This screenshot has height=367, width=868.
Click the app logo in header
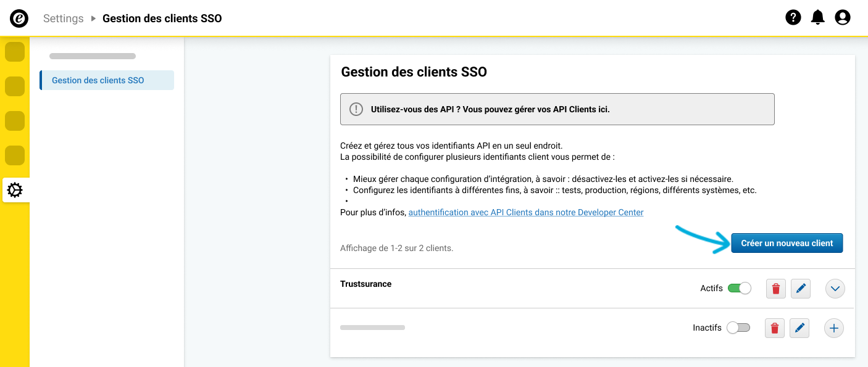(19, 19)
